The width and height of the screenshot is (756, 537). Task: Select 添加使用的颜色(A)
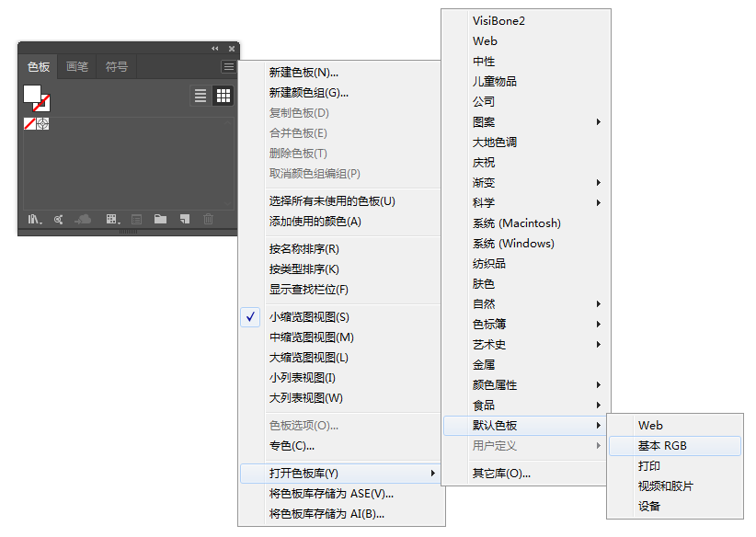[340, 222]
